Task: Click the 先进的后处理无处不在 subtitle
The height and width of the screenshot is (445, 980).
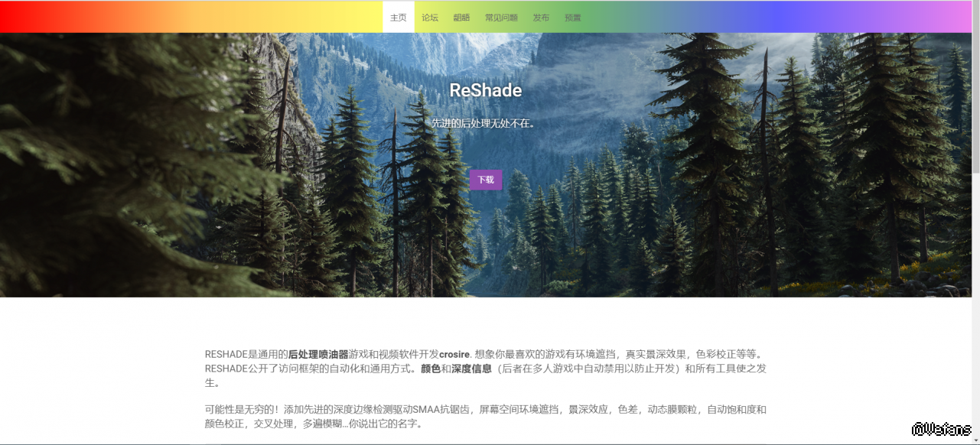Action: (x=483, y=123)
